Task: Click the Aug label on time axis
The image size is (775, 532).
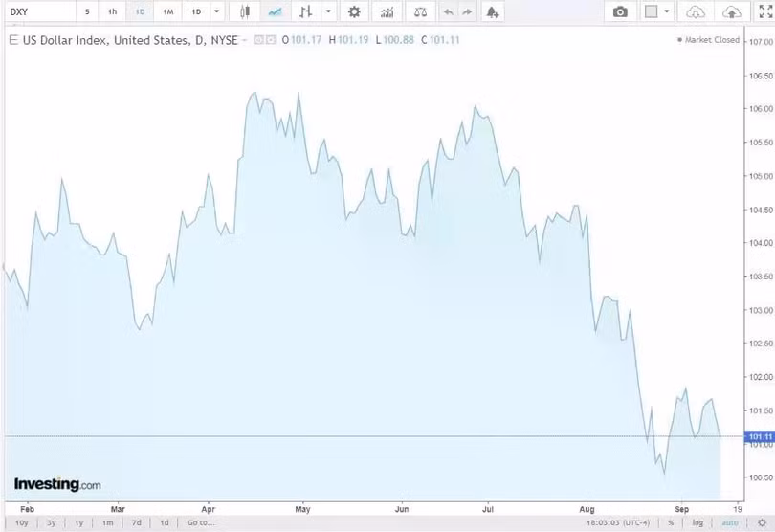Action: 587,509
